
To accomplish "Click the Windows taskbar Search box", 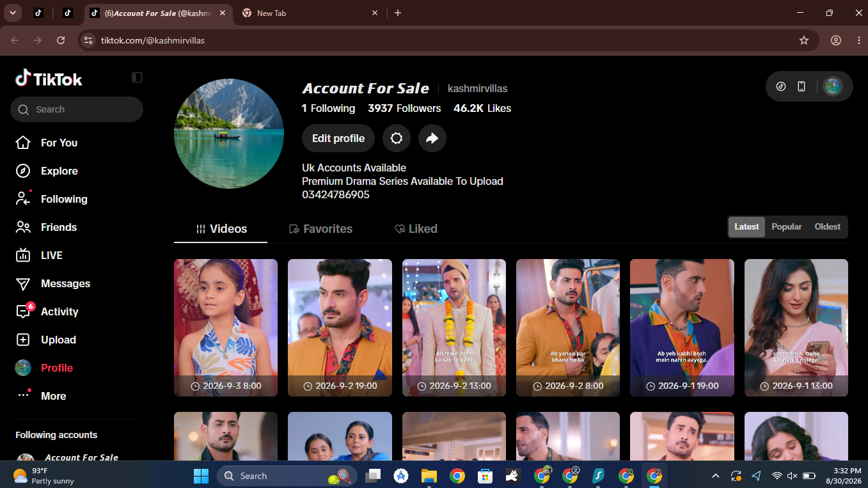I will pyautogui.click(x=288, y=476).
